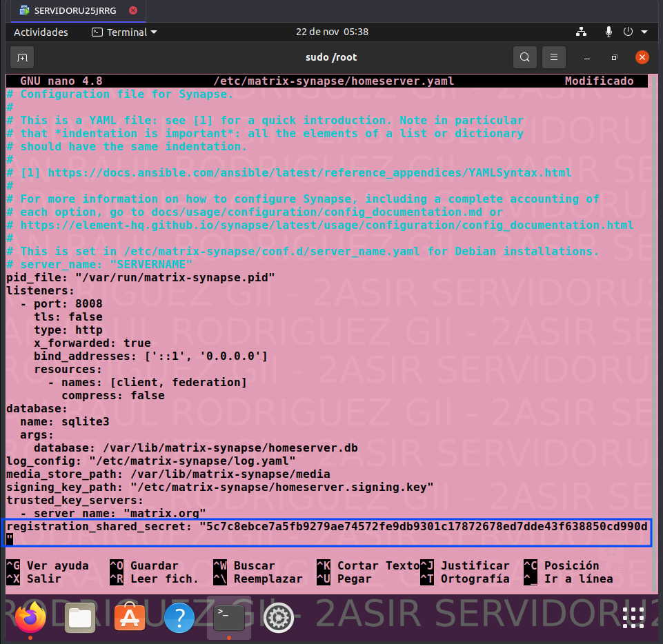Open the clock showing 22 de nov 05:38
663x644 pixels.
[332, 32]
